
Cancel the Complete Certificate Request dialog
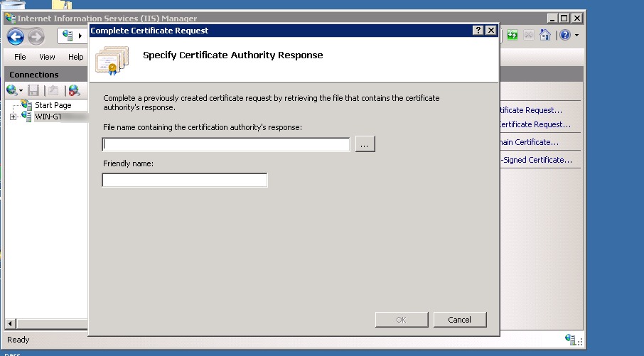click(460, 320)
